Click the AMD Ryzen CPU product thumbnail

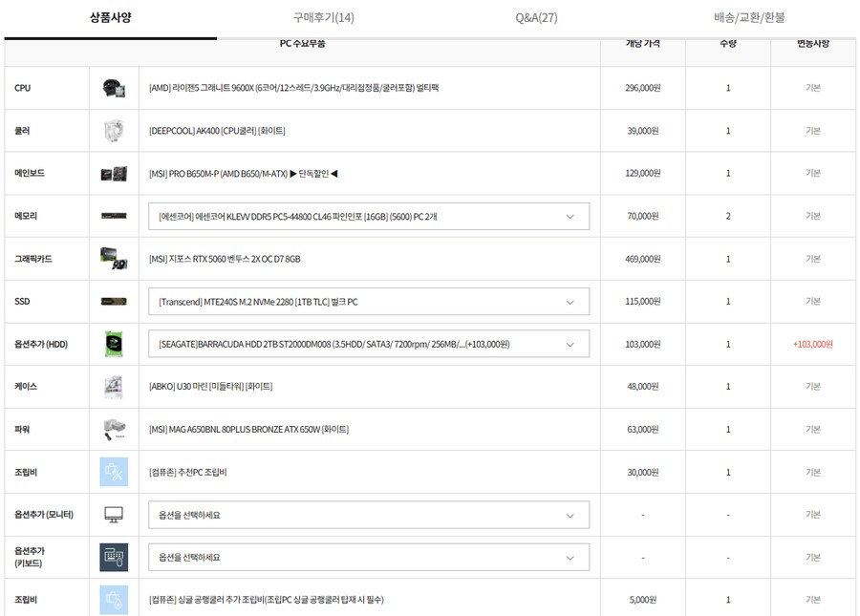(x=114, y=88)
